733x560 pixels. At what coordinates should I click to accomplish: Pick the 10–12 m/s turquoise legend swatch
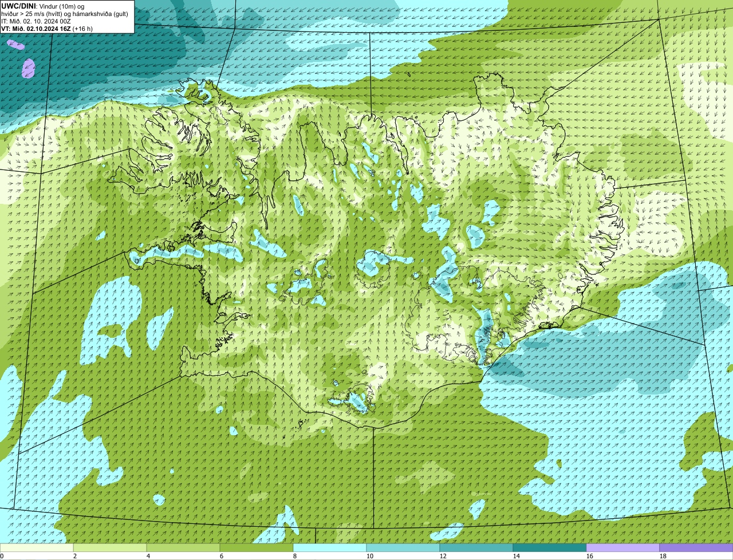coord(403,548)
